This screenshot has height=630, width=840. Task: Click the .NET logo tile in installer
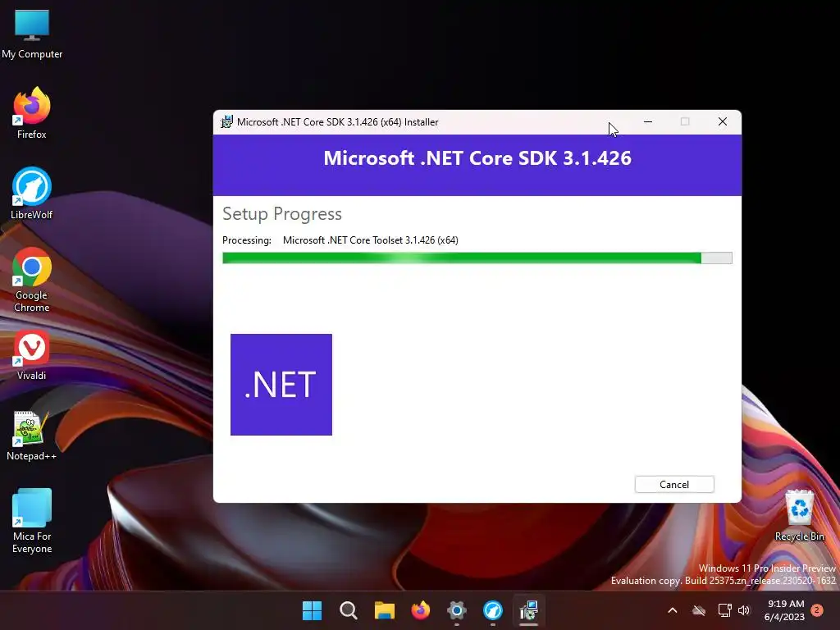(281, 385)
